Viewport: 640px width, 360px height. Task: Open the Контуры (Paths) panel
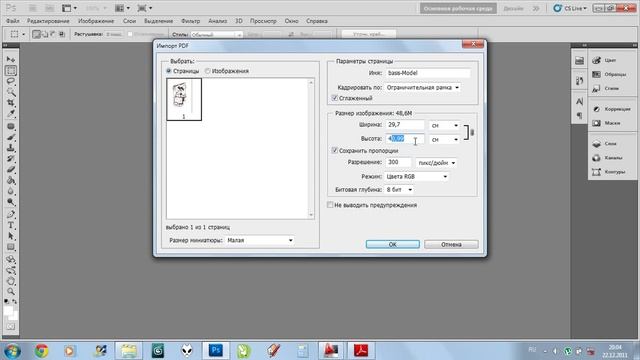point(611,172)
